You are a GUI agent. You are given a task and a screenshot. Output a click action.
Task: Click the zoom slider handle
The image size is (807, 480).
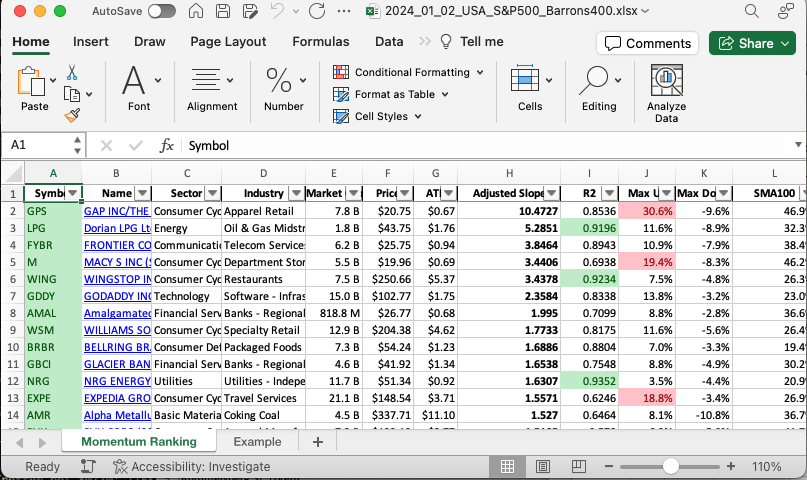click(670, 466)
